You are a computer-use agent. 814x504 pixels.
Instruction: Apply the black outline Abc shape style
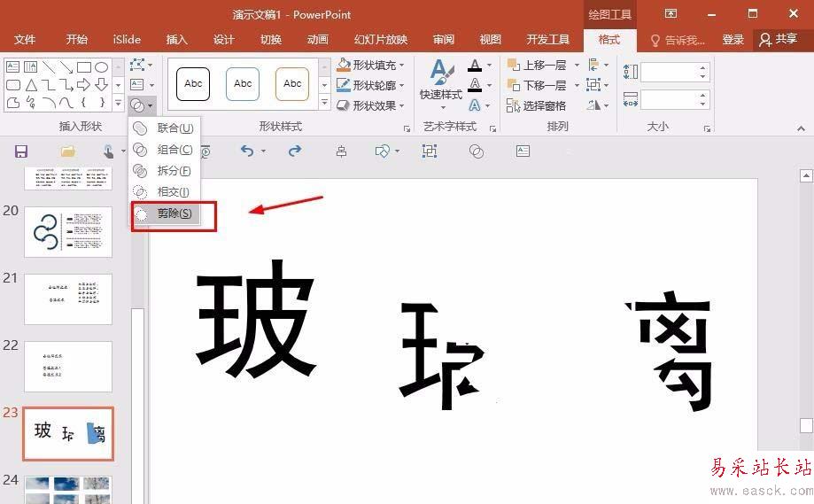tap(193, 83)
